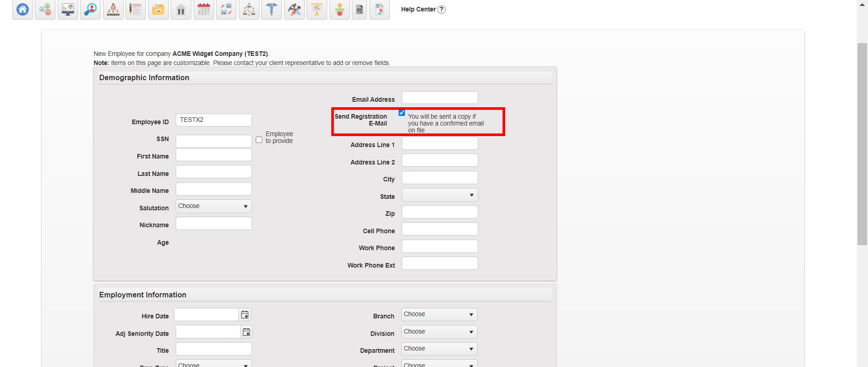Open the calendar icon in toolbar
The image size is (868, 367).
click(x=204, y=10)
